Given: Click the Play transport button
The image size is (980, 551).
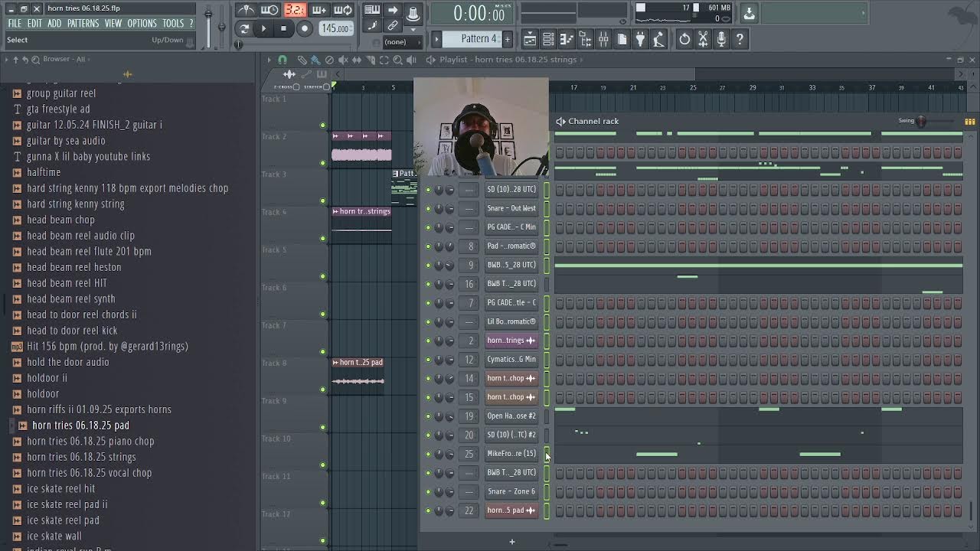Looking at the screenshot, I should (263, 28).
